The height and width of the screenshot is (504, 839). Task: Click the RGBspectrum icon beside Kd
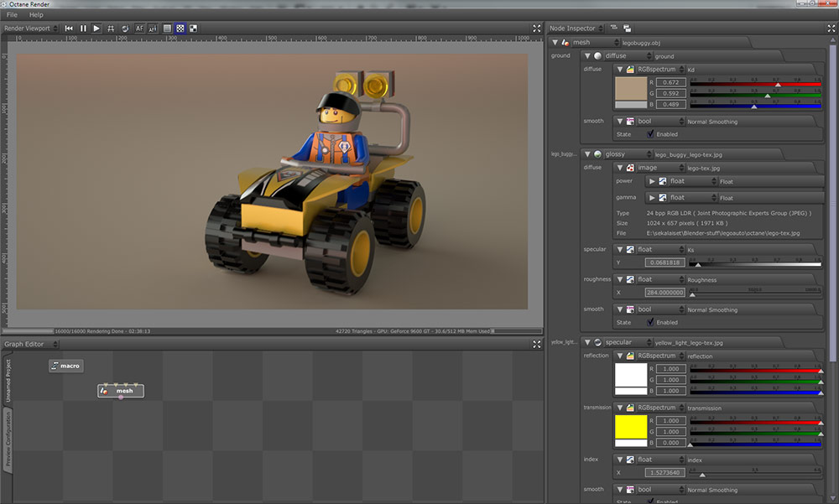pos(630,69)
